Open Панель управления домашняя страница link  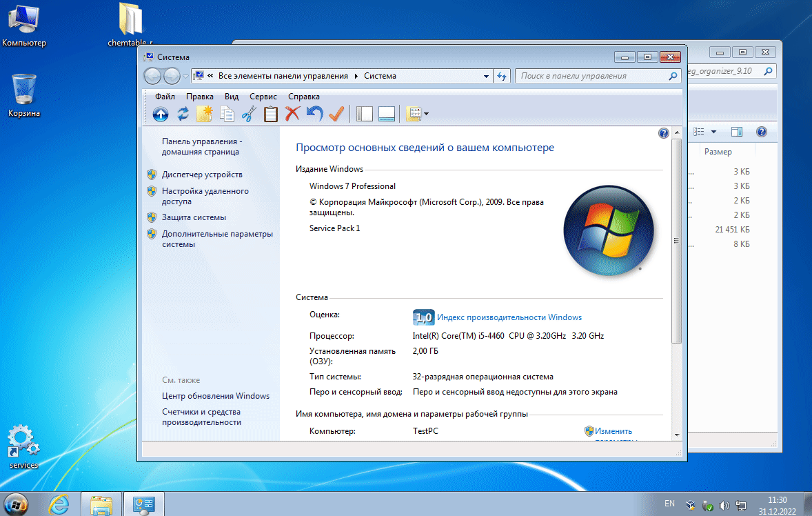201,147
